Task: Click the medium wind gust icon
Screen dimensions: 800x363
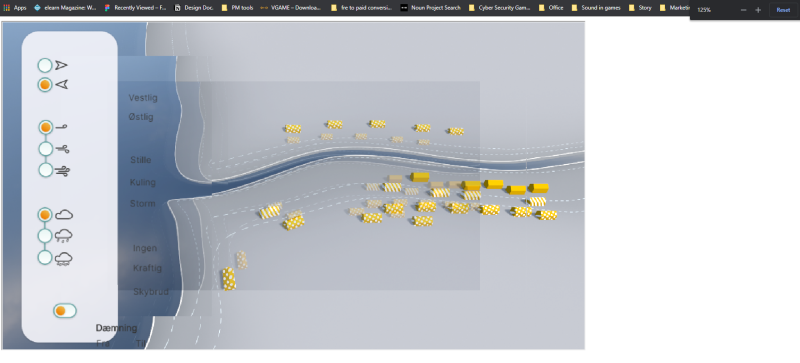Action: (x=62, y=149)
